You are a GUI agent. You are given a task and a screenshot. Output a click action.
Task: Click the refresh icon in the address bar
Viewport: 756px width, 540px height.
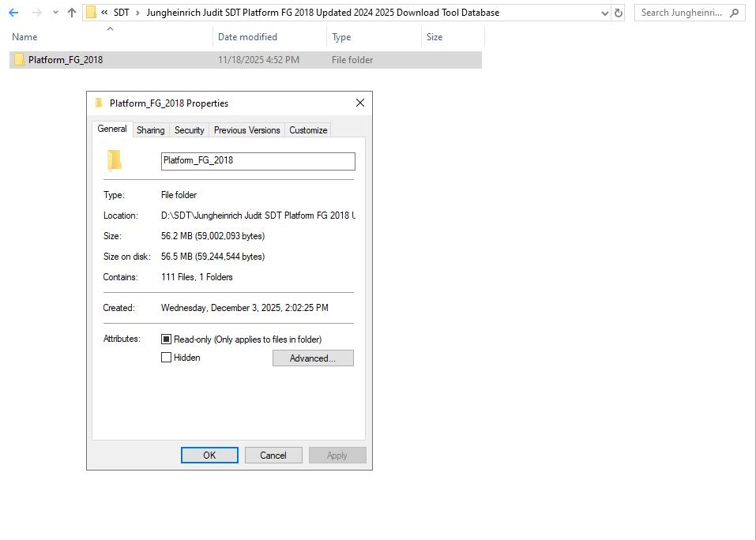click(617, 12)
